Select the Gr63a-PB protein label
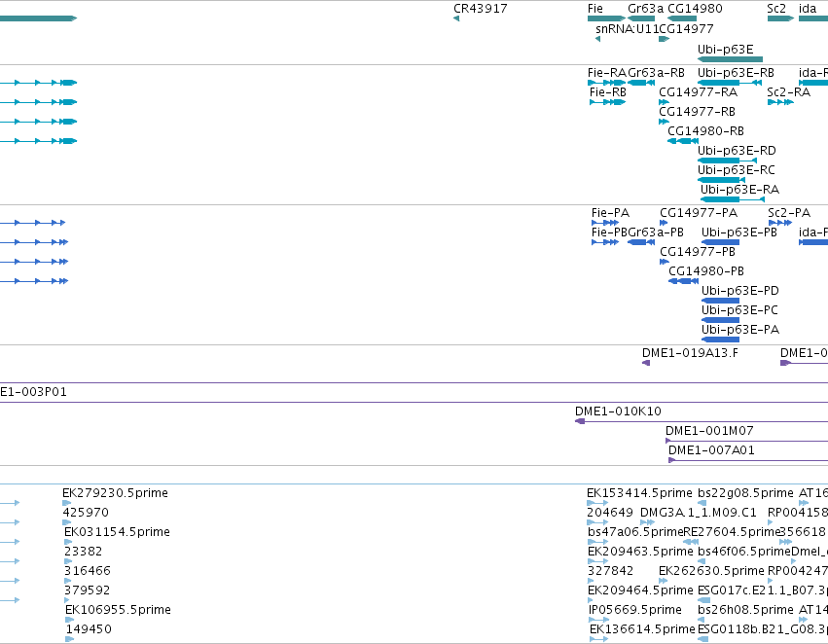This screenshot has width=828, height=644. pyautogui.click(x=656, y=233)
